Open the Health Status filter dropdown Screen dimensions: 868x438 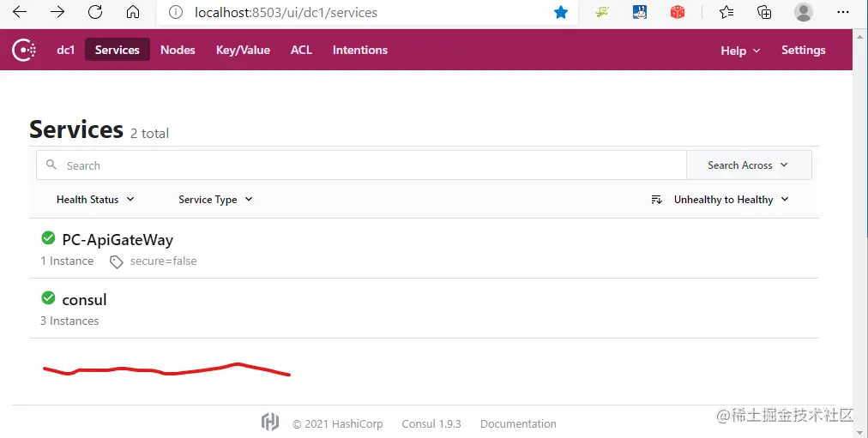pos(95,200)
